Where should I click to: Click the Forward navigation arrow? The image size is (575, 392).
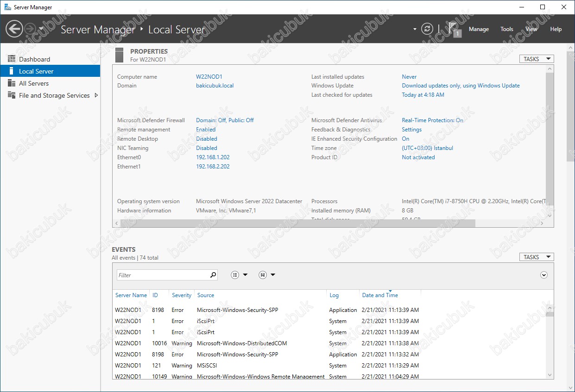tap(30, 29)
